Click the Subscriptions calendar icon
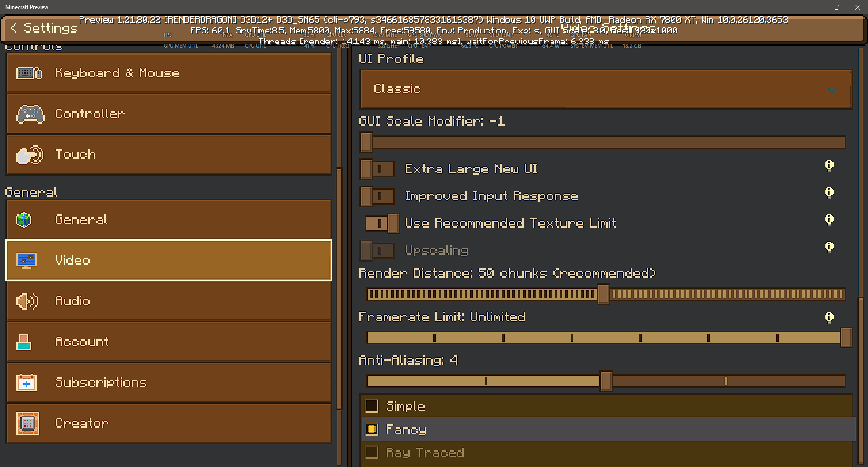 (x=26, y=383)
